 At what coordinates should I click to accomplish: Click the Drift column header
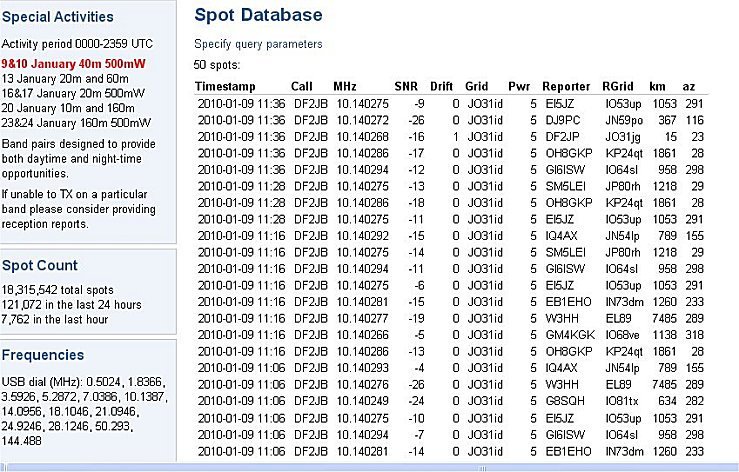point(442,86)
